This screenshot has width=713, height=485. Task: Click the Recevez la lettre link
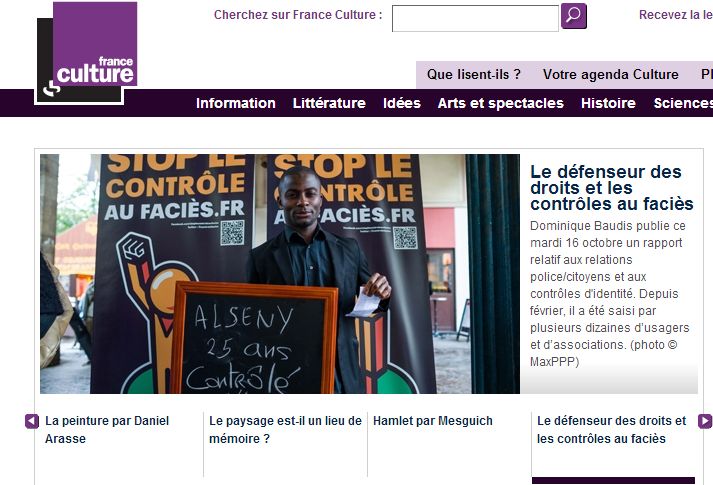(x=676, y=15)
